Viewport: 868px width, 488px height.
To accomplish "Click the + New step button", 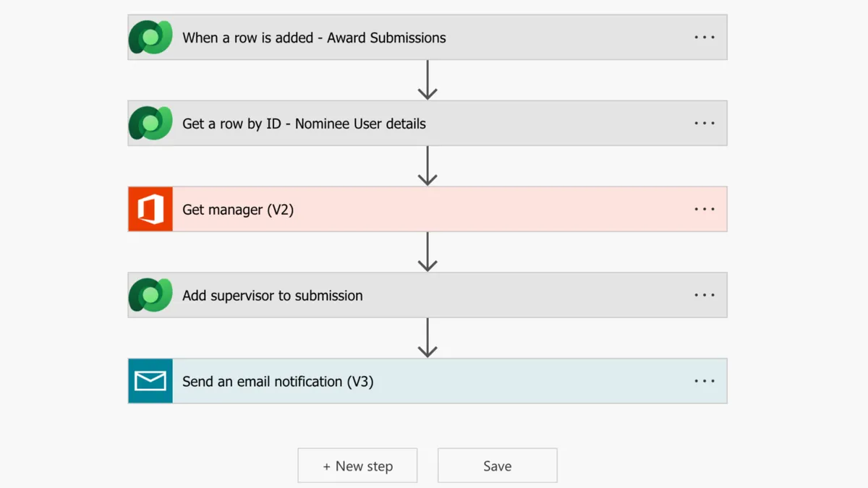I will click(x=357, y=466).
